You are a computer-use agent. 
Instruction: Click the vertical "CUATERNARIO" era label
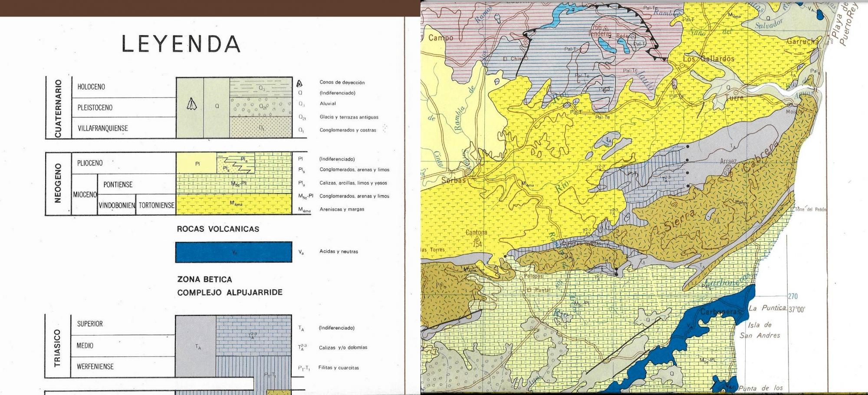58,108
